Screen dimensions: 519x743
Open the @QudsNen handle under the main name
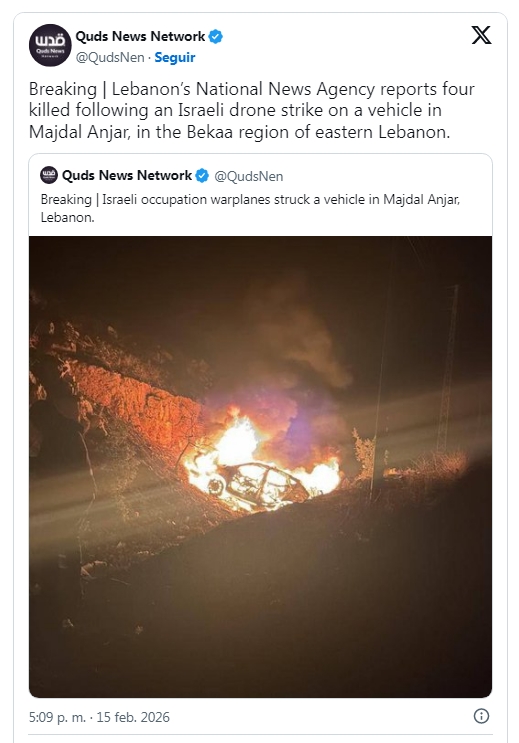(110, 57)
